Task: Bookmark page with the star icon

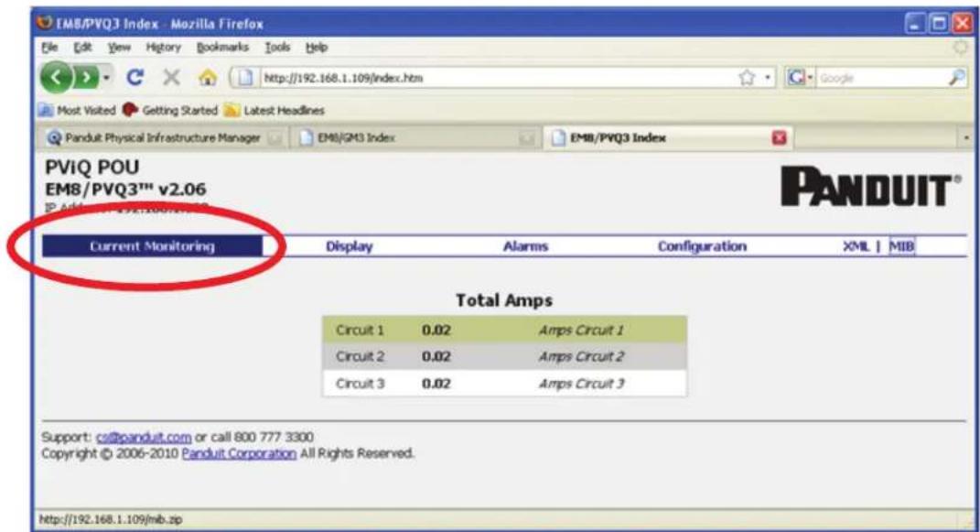Action: pos(747,78)
